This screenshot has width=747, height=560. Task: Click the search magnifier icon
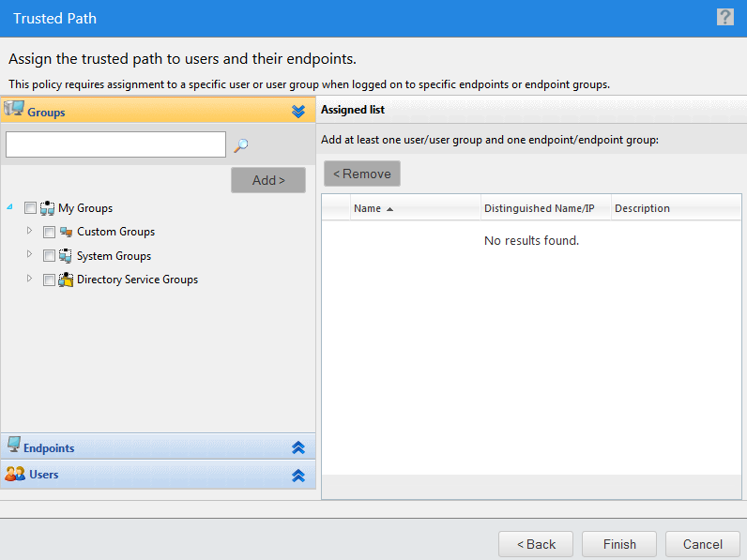pos(240,145)
